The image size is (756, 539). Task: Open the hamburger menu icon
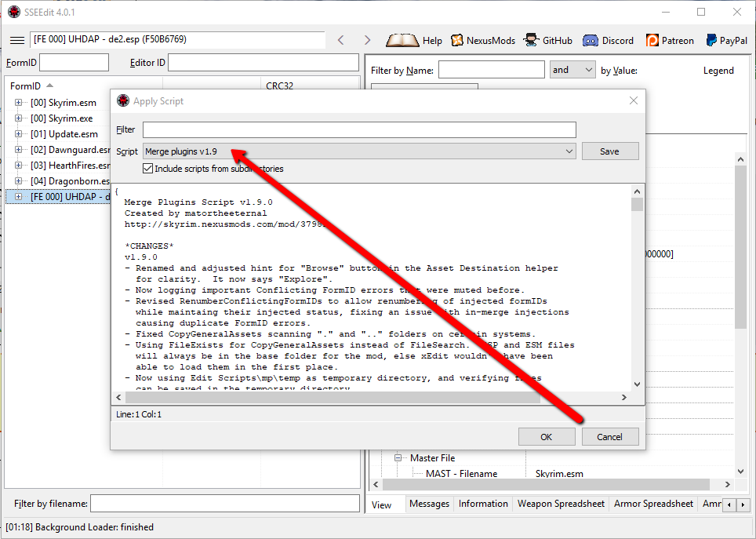pyautogui.click(x=16, y=40)
